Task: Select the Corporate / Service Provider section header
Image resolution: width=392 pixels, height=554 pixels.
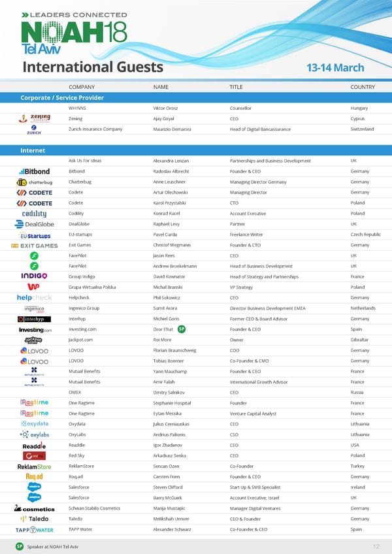Action: coord(62,97)
